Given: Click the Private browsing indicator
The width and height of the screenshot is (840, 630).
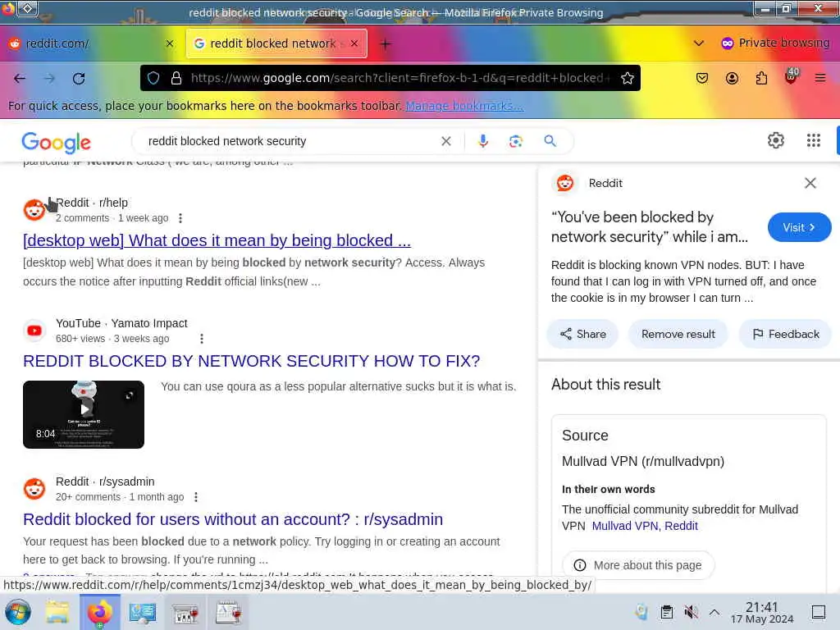Looking at the screenshot, I should tap(776, 43).
